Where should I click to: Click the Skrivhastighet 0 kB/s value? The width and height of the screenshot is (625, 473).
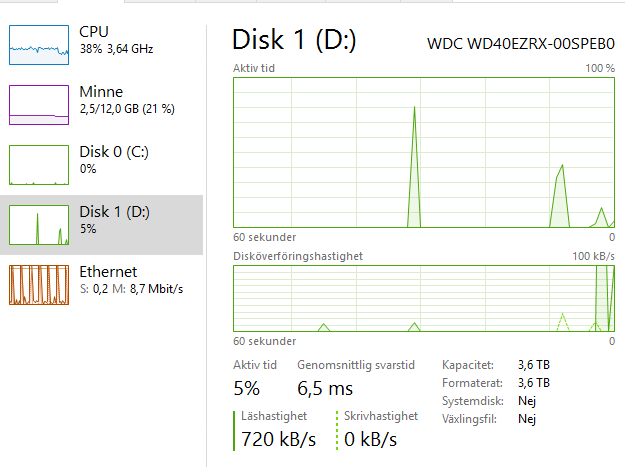(370, 439)
